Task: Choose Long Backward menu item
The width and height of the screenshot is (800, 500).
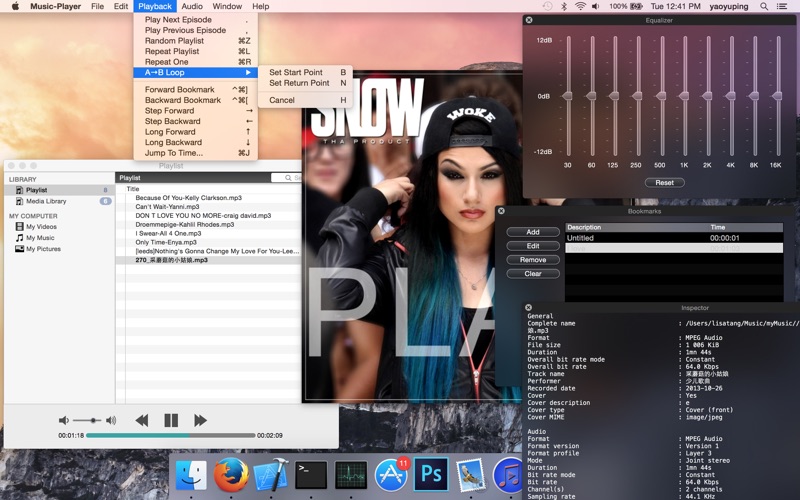Action: tap(195, 142)
